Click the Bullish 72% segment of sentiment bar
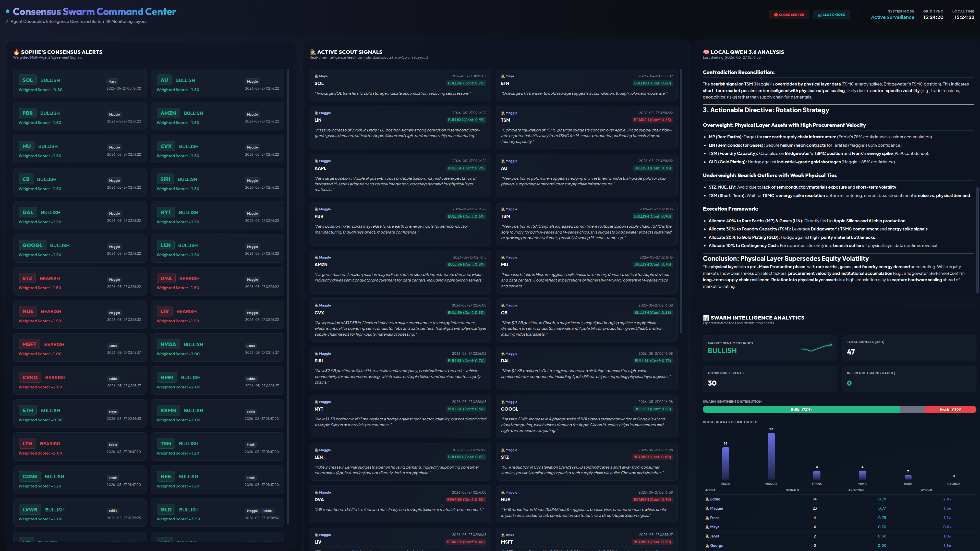This screenshot has height=551, width=980. (x=801, y=410)
